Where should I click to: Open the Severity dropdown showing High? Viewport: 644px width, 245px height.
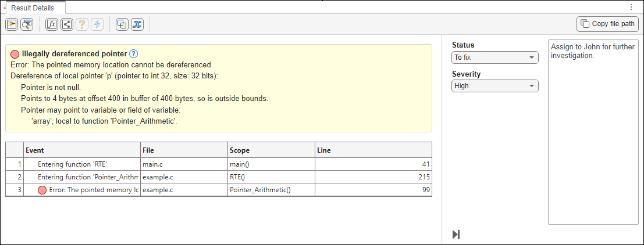click(x=495, y=86)
